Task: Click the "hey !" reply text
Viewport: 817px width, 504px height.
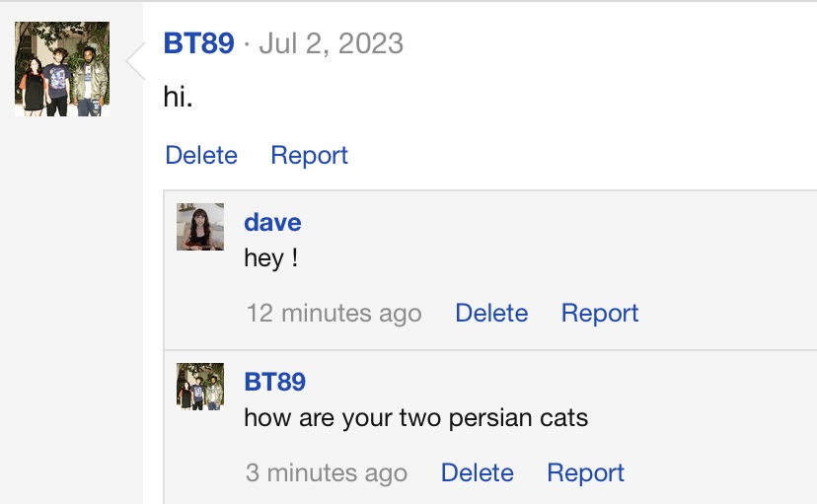Action: click(270, 259)
